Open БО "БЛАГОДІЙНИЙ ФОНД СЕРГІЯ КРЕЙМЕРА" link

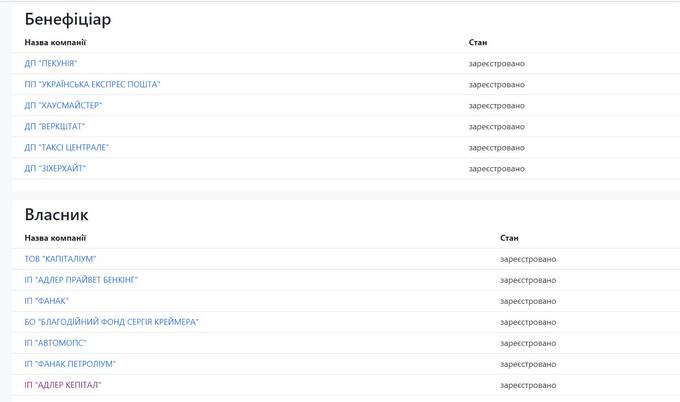point(111,322)
